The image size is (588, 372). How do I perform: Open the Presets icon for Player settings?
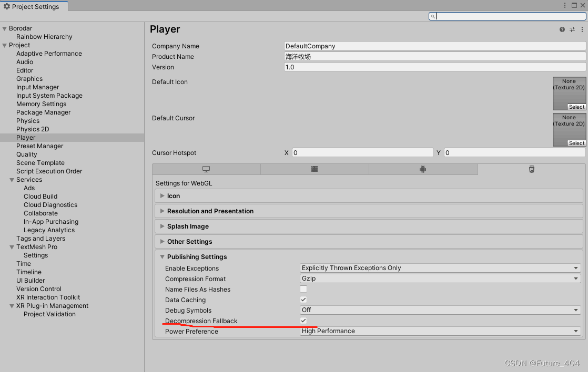click(x=572, y=29)
